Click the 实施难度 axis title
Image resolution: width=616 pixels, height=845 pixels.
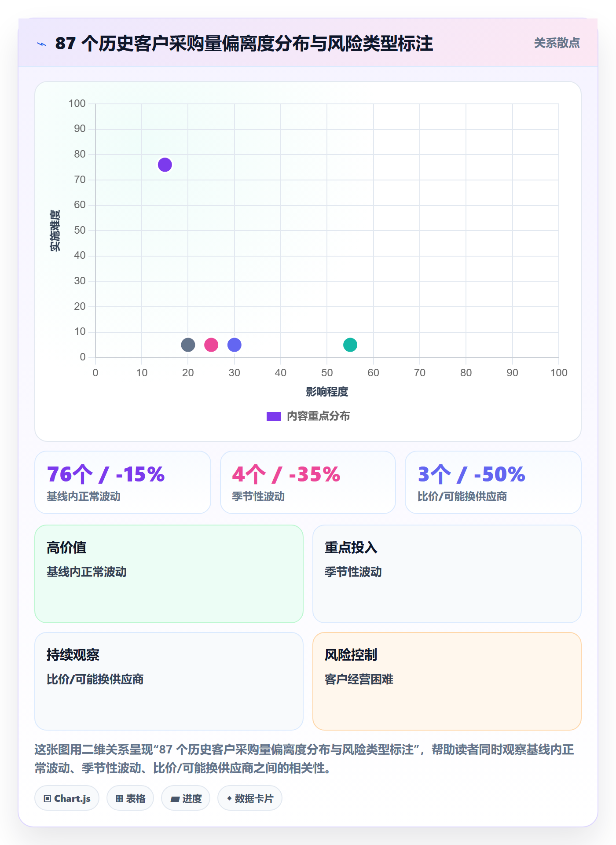(55, 231)
